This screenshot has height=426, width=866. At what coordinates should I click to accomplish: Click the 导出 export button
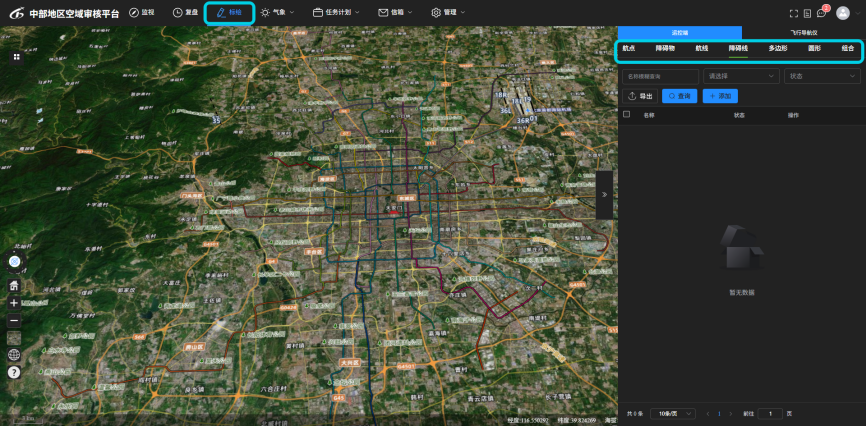click(640, 96)
